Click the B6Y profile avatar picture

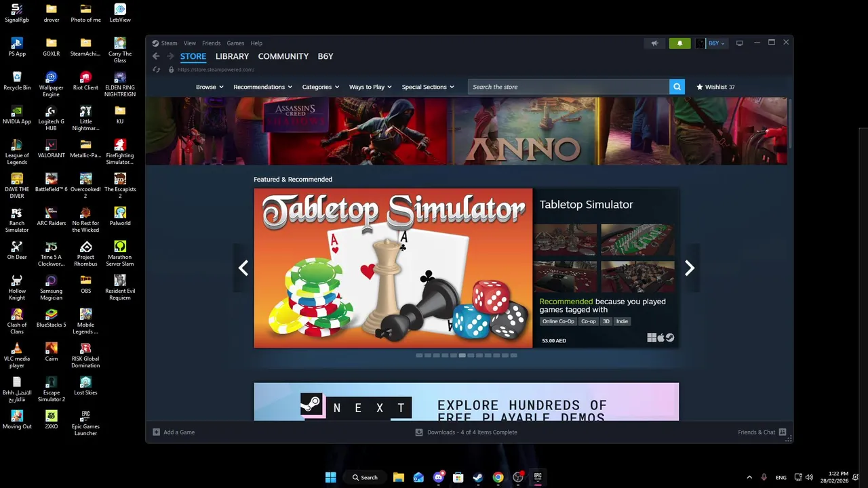click(701, 43)
